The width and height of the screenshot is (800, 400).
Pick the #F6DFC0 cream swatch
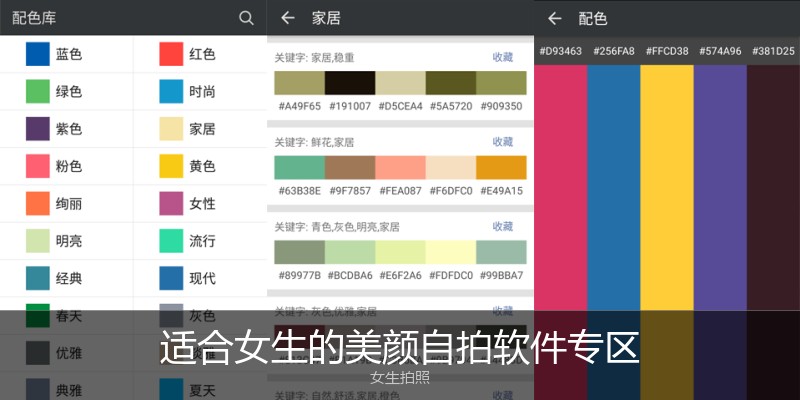tap(451, 167)
